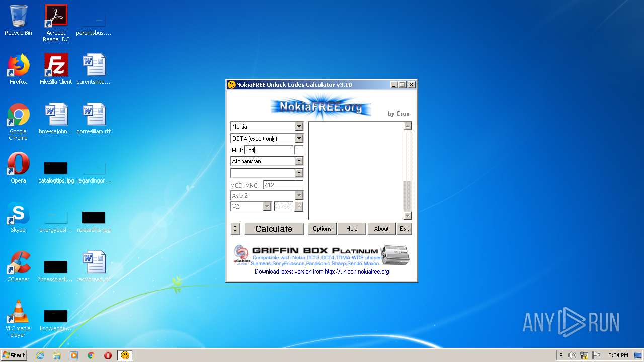Click the C clear button
Screen dimensions: 644x362
click(235, 229)
